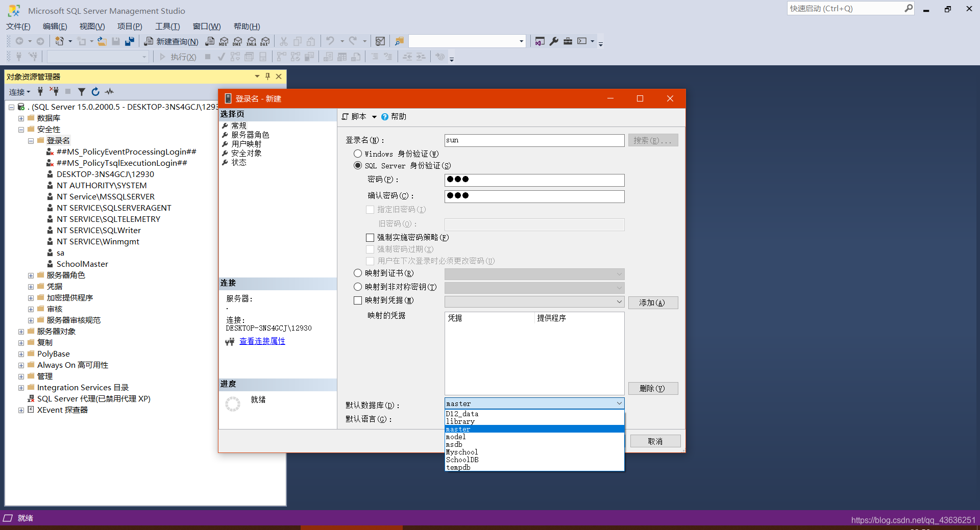
Task: Click the Activity Monitor pulse icon in Object Explorer
Action: click(x=109, y=92)
